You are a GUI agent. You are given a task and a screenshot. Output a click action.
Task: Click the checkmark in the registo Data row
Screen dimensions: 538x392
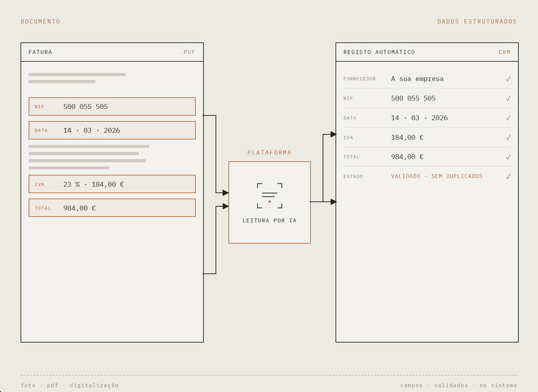[508, 118]
